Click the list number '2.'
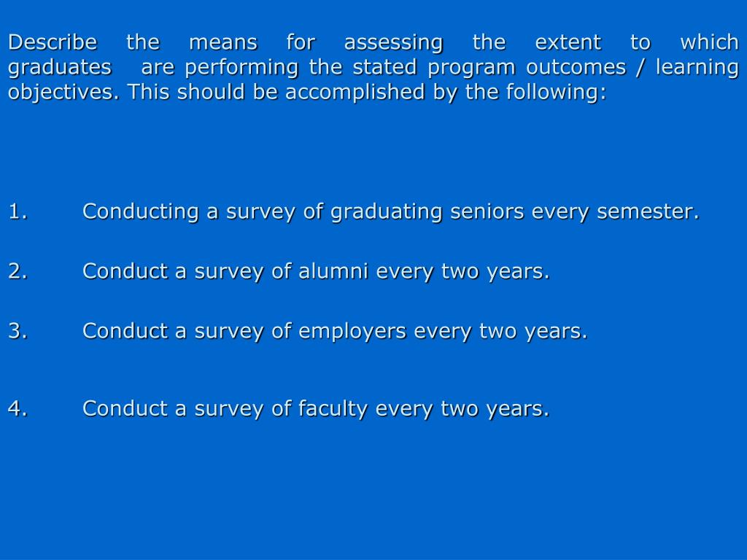The width and height of the screenshot is (747, 560). [x=18, y=271]
